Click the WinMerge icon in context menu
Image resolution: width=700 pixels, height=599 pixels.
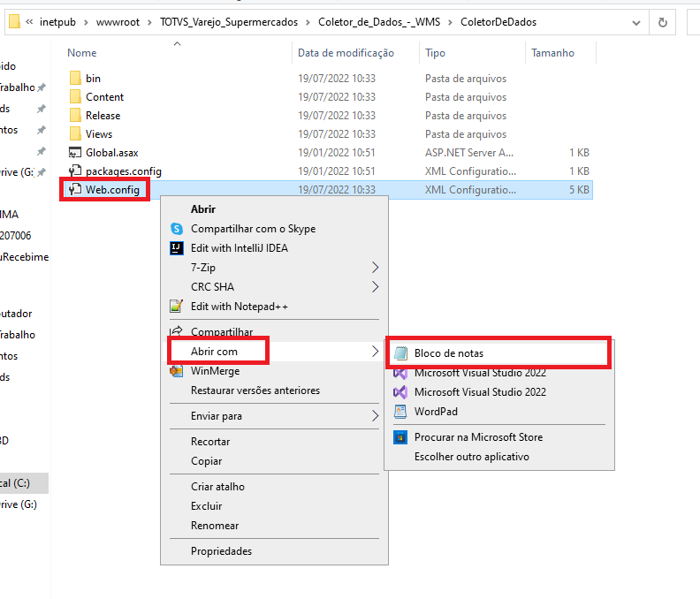pos(176,371)
